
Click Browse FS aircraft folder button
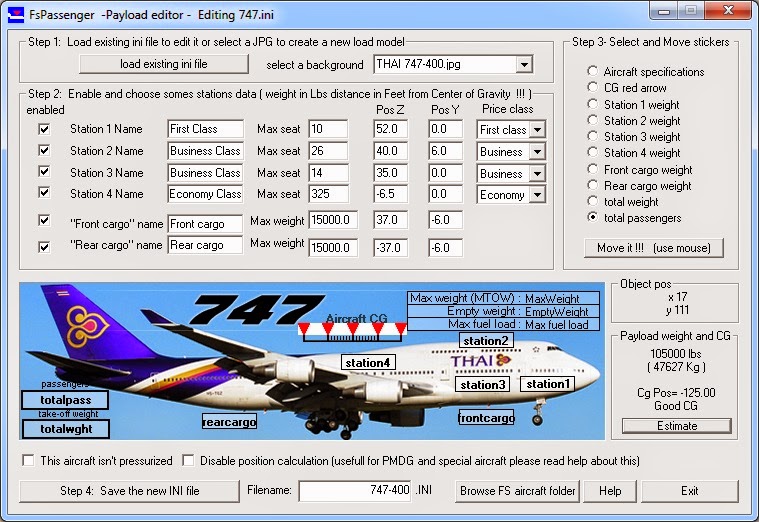(517, 491)
